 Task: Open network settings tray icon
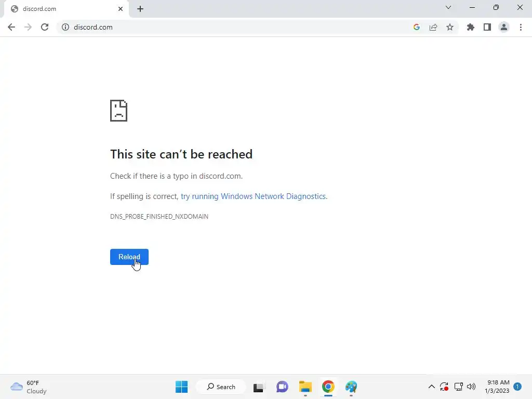pyautogui.click(x=458, y=387)
